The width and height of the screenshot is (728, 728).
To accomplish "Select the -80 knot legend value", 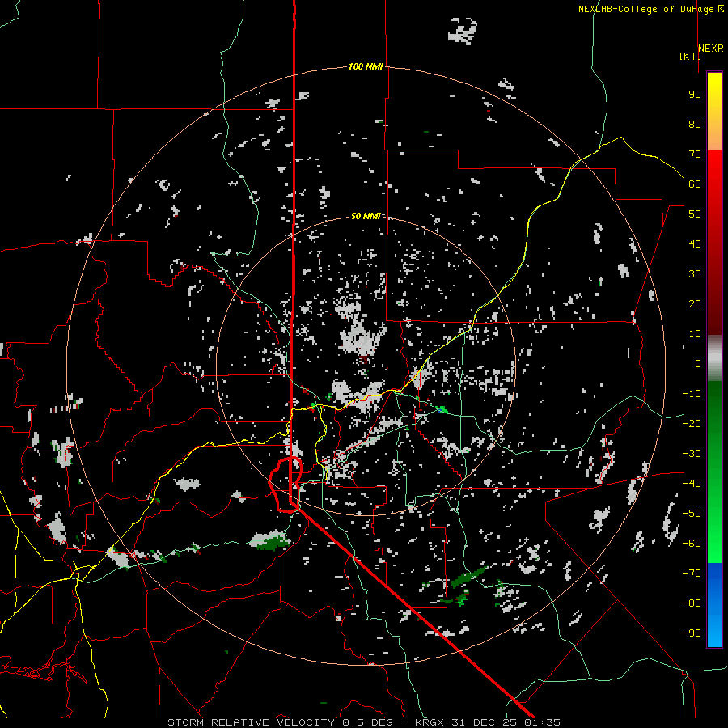I will (x=692, y=603).
